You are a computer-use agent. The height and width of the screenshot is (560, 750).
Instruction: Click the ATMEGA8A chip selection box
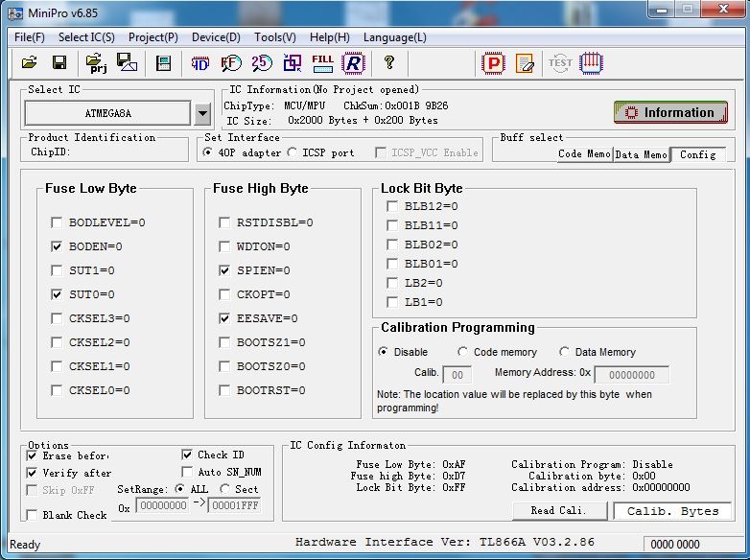tap(107, 114)
